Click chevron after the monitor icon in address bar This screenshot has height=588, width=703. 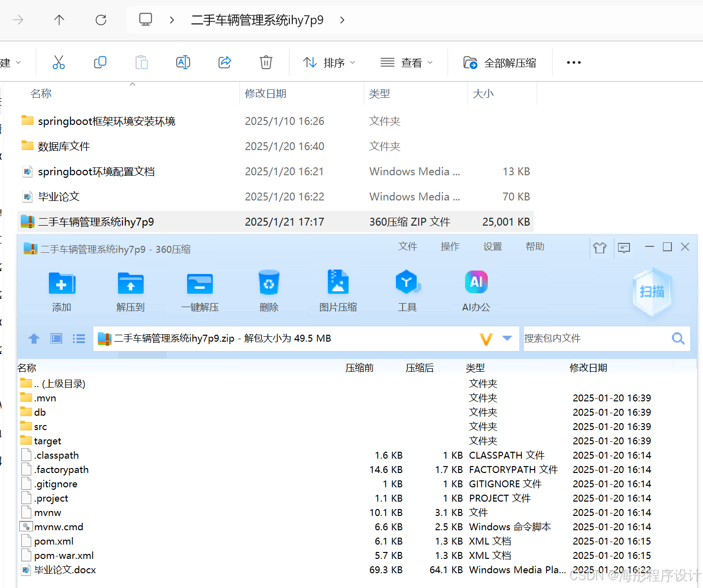click(172, 20)
